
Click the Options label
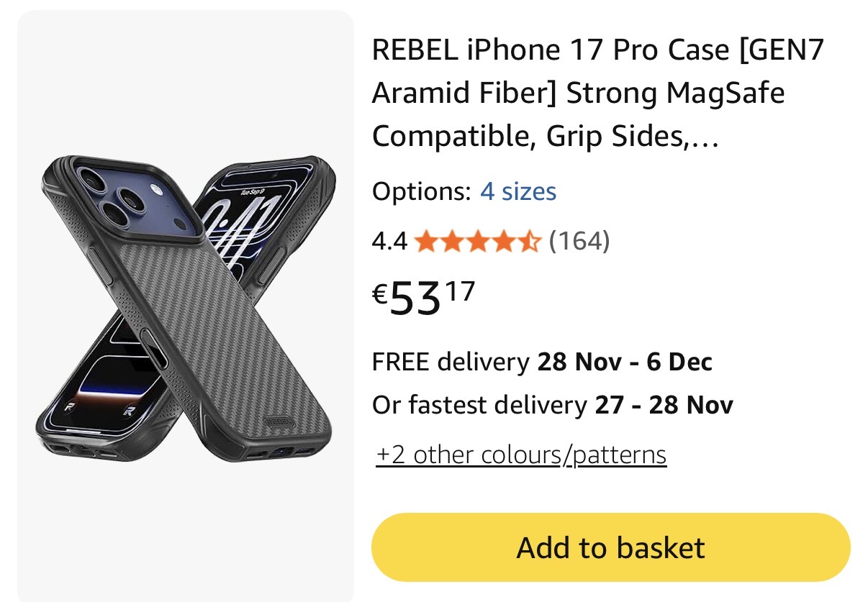[x=421, y=191]
